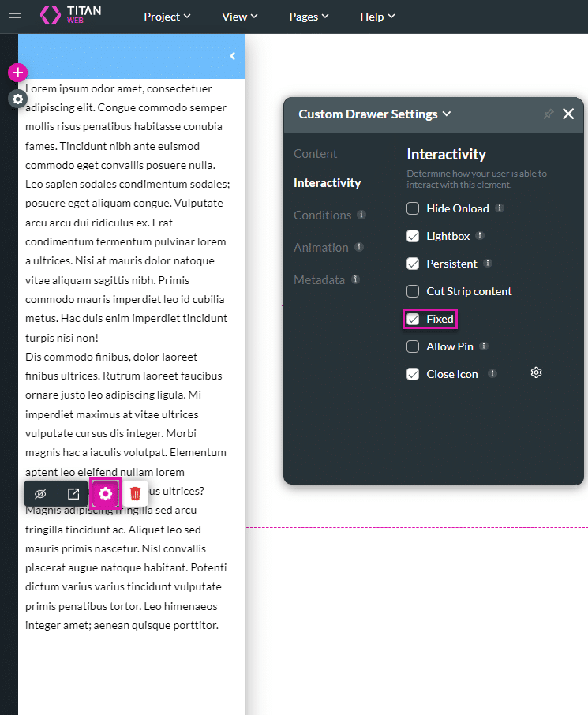
Task: Click the gear icon below the plus button
Action: click(x=17, y=99)
